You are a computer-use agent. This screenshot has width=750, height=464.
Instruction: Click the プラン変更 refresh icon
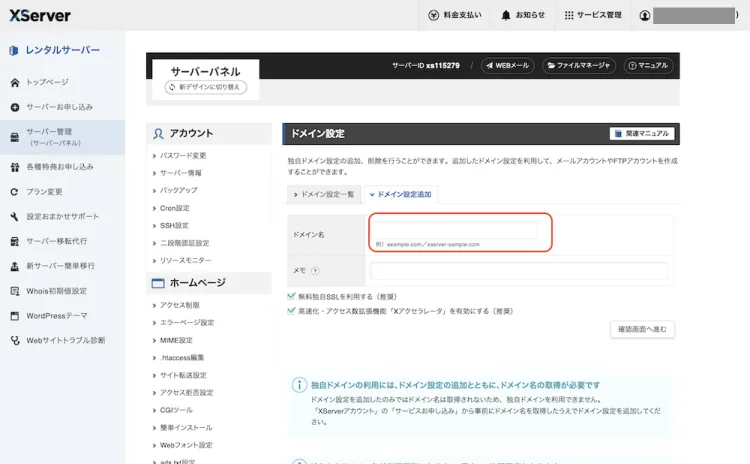(x=15, y=192)
